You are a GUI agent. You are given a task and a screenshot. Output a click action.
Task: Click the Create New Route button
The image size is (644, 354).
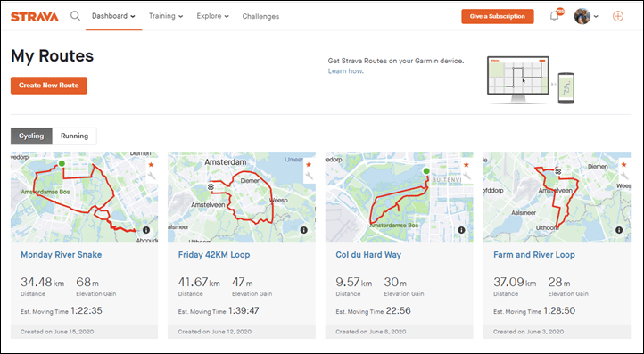[49, 86]
